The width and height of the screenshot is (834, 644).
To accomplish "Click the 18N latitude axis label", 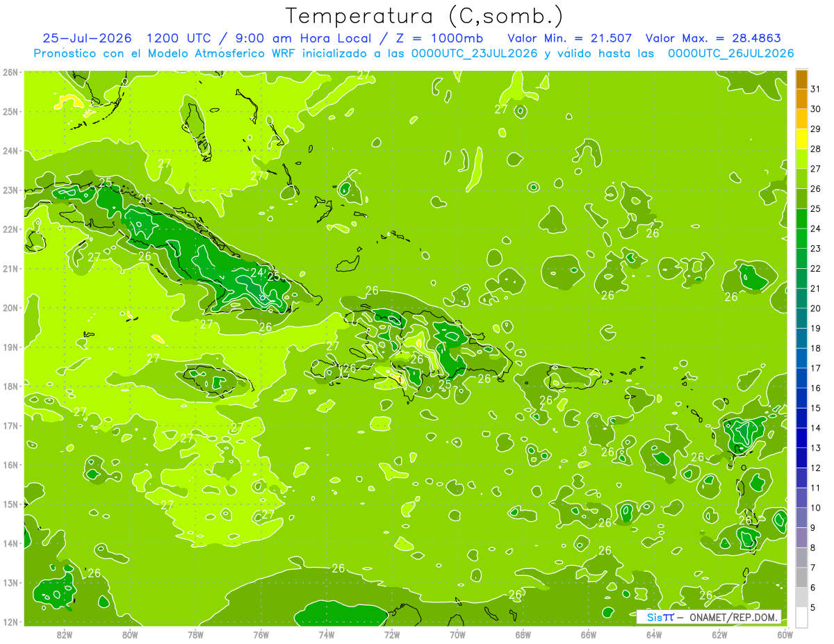I will (x=10, y=386).
